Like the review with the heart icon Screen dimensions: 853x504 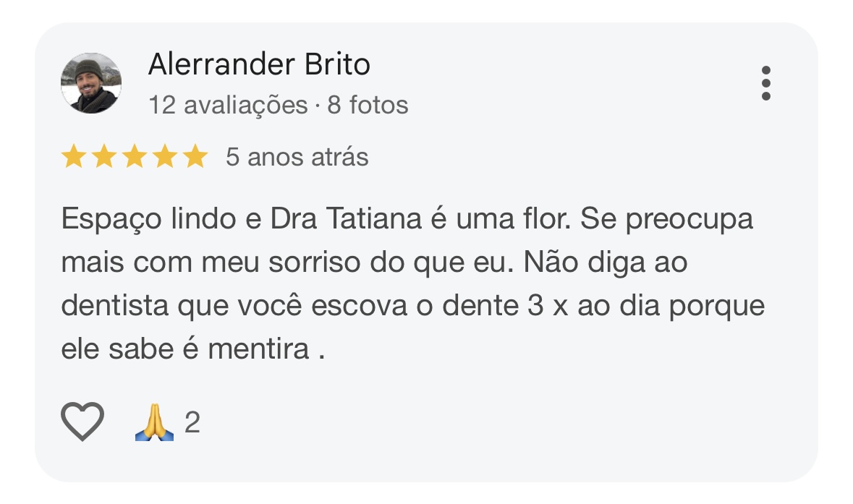pyautogui.click(x=82, y=422)
